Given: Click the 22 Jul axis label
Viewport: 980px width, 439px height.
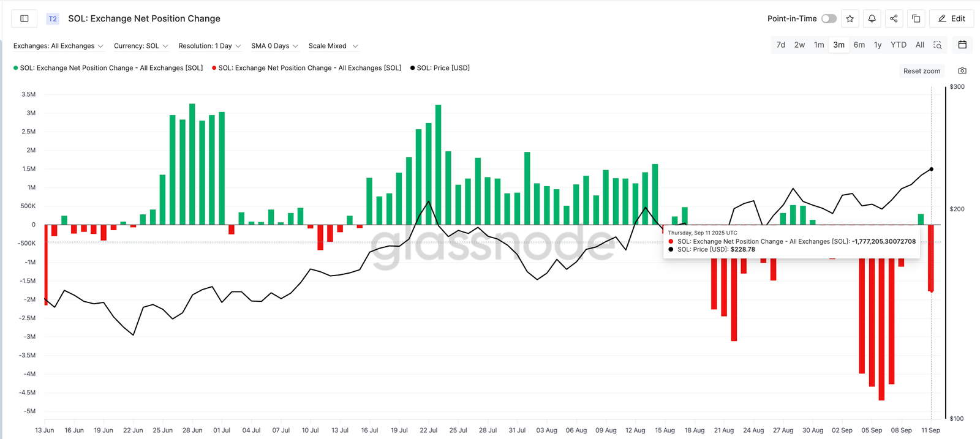Looking at the screenshot, I should pos(429,430).
